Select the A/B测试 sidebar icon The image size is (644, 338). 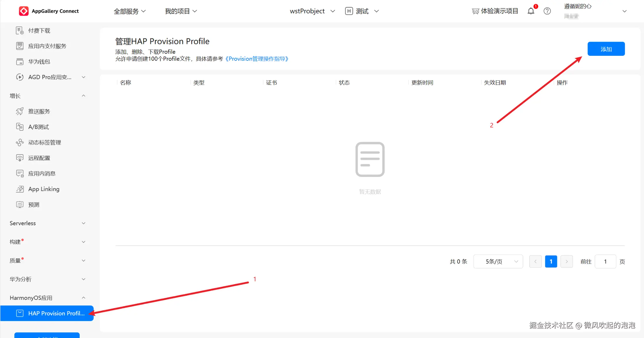[x=20, y=127]
